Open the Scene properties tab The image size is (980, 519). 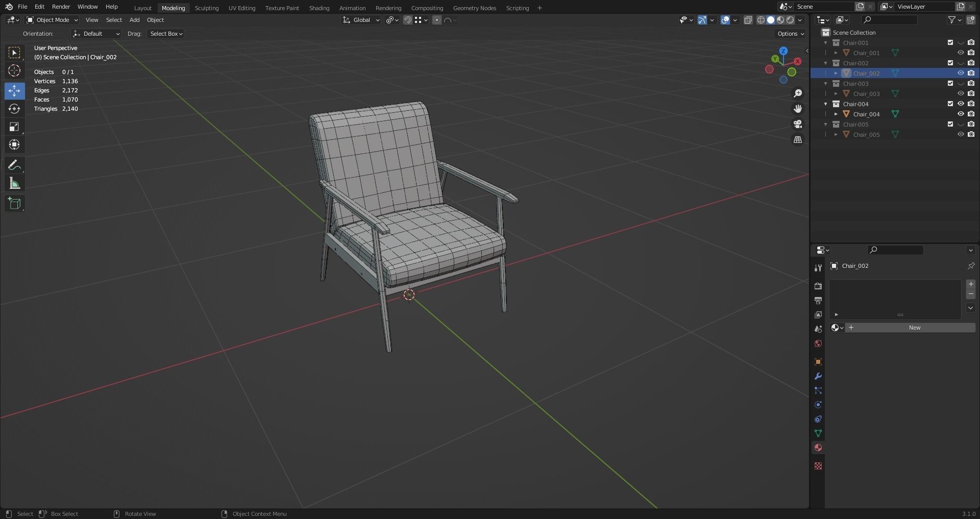(818, 329)
